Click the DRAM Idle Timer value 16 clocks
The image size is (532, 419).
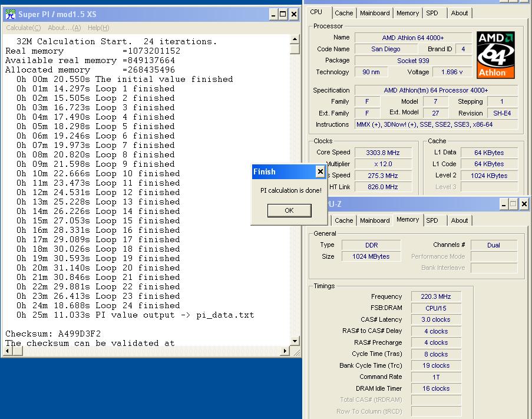point(436,388)
